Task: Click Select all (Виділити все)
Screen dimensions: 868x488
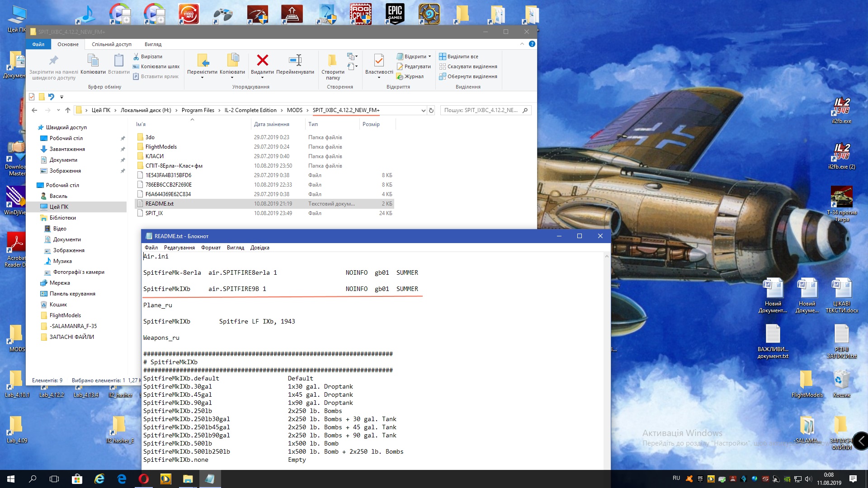Action: [x=458, y=56]
